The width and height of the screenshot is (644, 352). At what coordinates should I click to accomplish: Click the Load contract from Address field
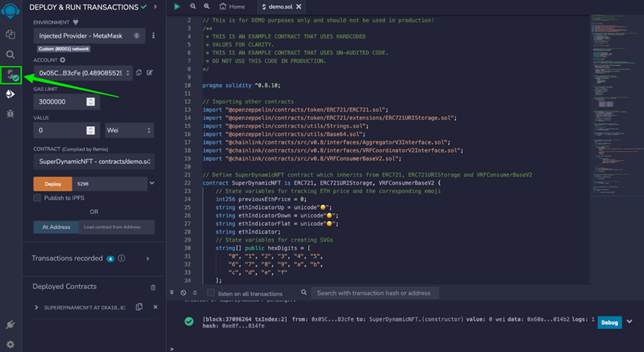[x=116, y=227]
